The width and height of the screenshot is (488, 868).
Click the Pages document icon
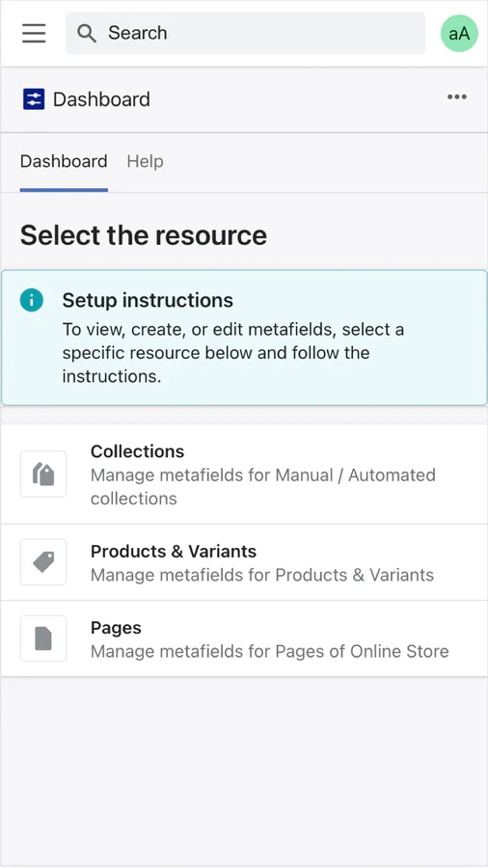[43, 638]
